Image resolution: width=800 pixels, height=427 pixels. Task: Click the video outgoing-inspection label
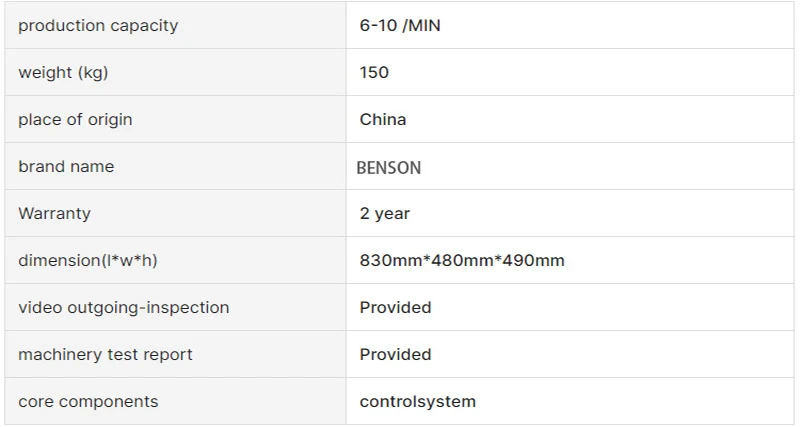(x=124, y=308)
